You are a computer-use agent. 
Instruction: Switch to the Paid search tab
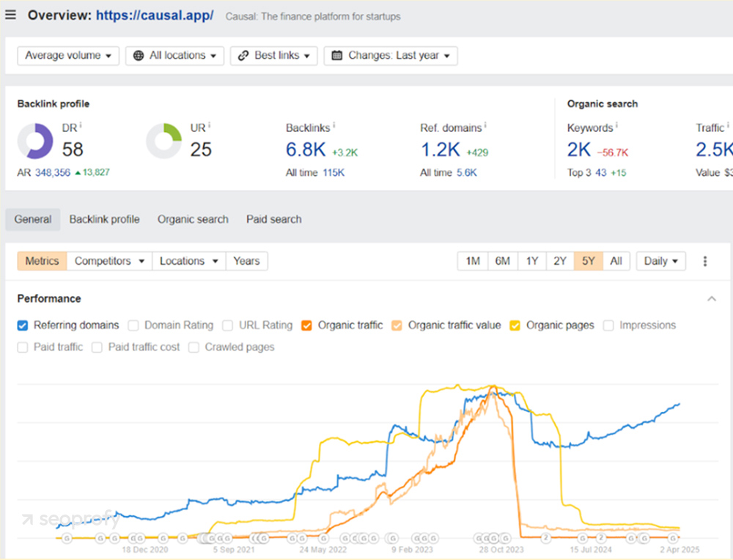(274, 219)
